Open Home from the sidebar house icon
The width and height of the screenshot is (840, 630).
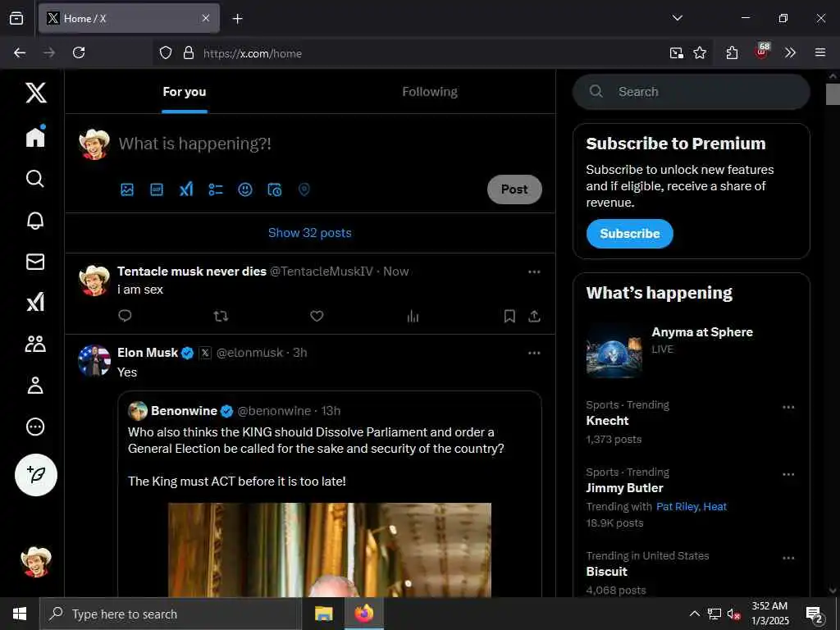pyautogui.click(x=35, y=136)
